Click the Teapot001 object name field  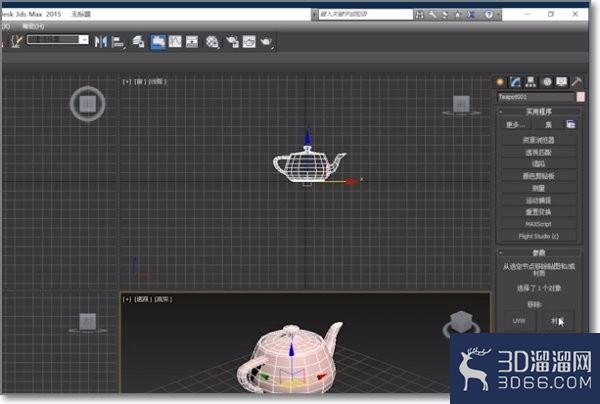(x=536, y=97)
